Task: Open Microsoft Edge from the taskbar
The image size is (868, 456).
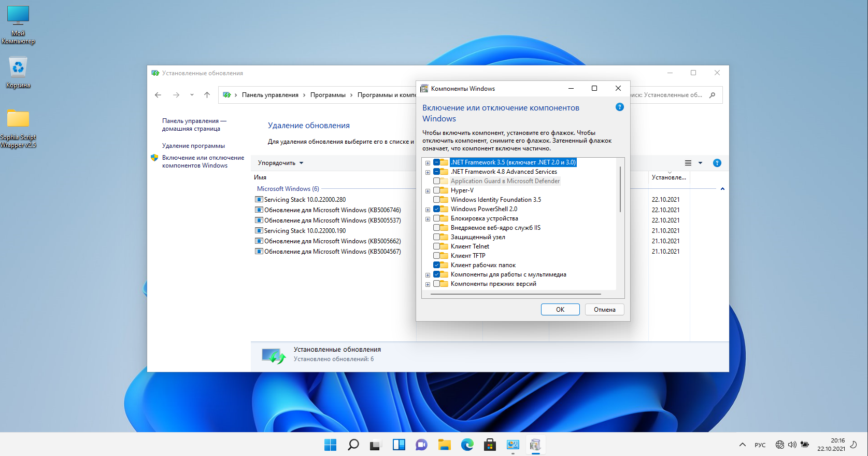Action: tap(467, 445)
